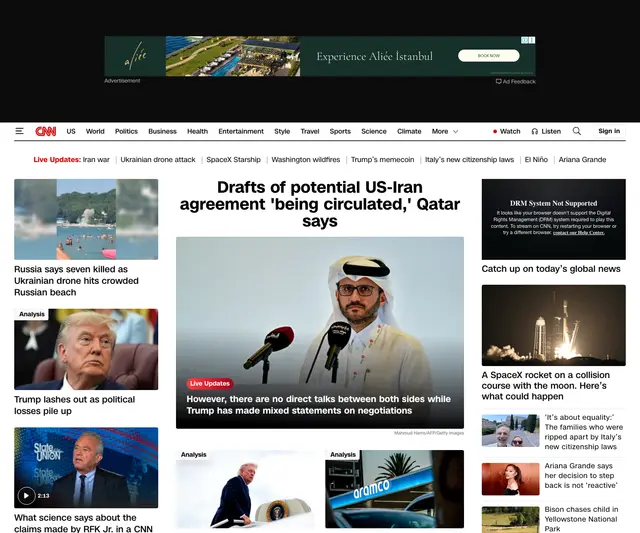Open 'A SpaceX rocket on a collision course' headline
This screenshot has width=640, height=533.
coord(546,386)
